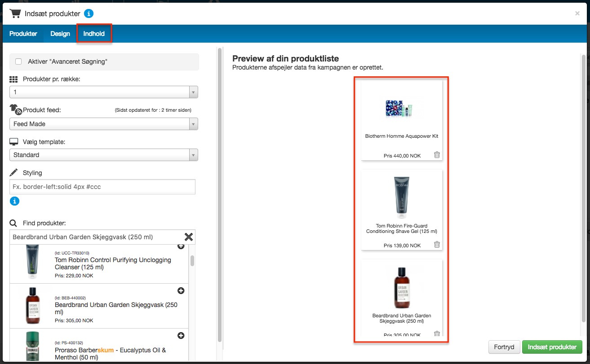The image size is (590, 364).
Task: Clear the Find produkter search with X
Action: (189, 237)
